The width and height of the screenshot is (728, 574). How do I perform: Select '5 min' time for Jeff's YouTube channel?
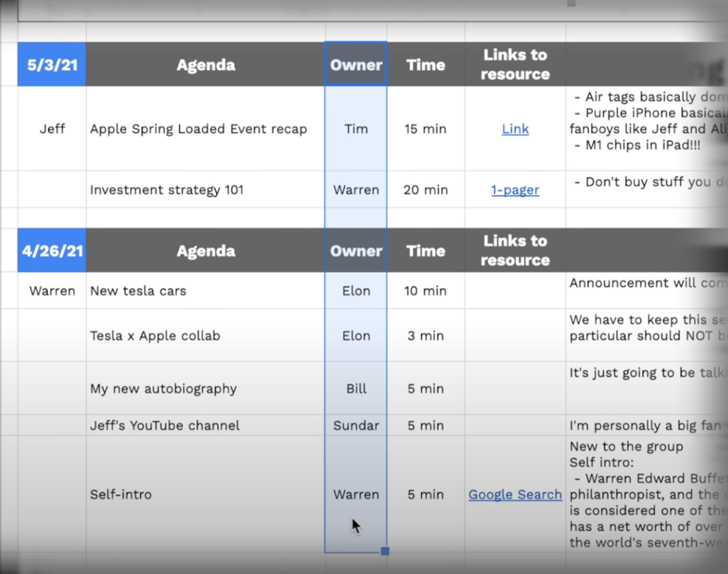(x=426, y=425)
